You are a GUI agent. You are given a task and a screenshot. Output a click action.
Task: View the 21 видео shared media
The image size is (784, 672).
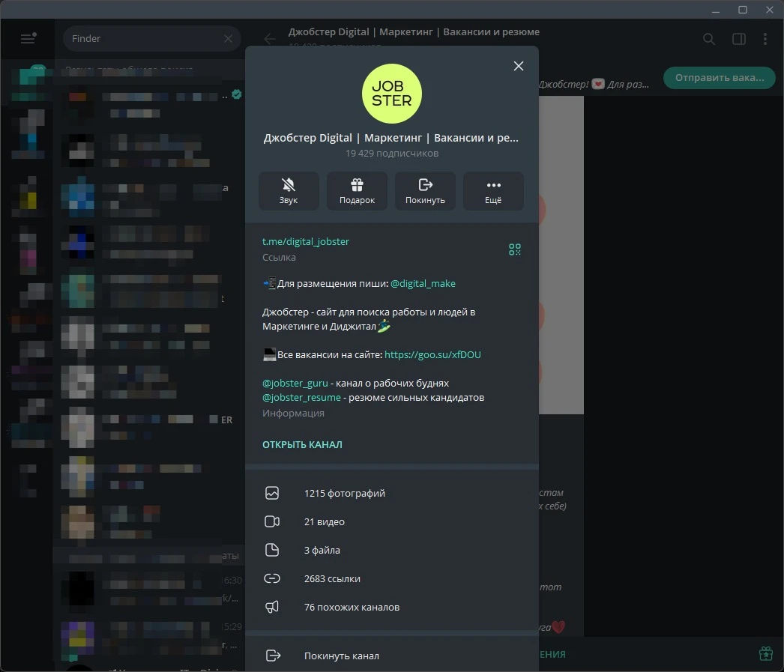[392, 521]
